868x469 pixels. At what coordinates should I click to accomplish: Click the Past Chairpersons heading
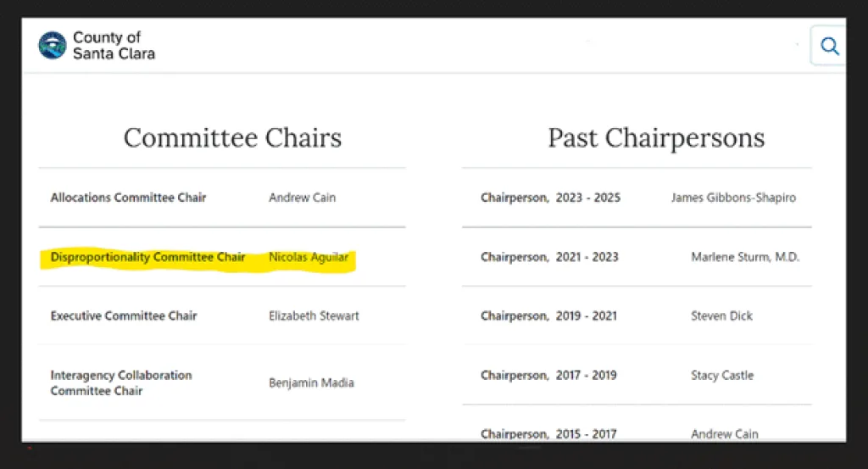(x=656, y=137)
